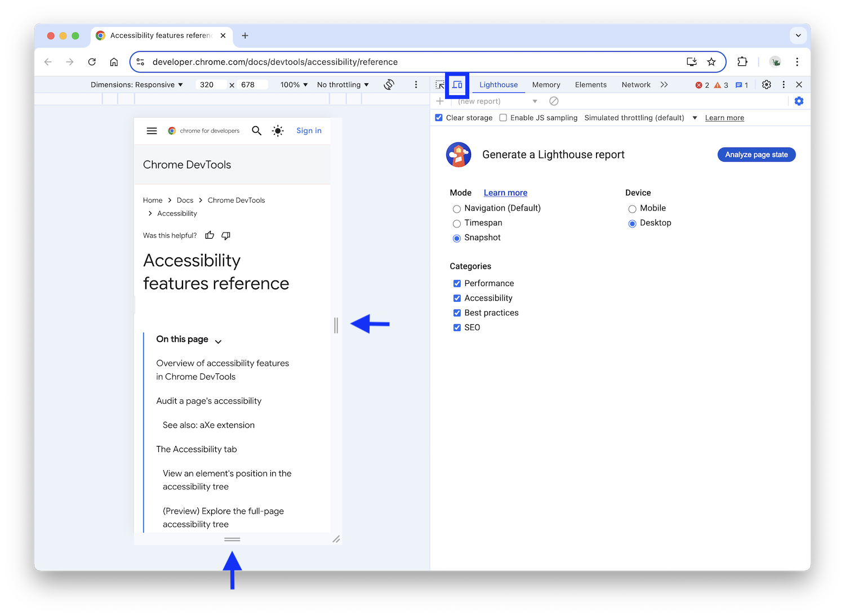Open the Learn more link next to Mode
The height and width of the screenshot is (616, 845).
coord(505,192)
